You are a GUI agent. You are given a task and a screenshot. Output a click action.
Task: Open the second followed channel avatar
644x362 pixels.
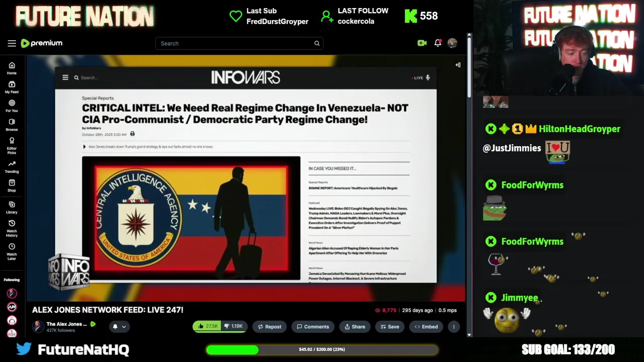(12, 307)
